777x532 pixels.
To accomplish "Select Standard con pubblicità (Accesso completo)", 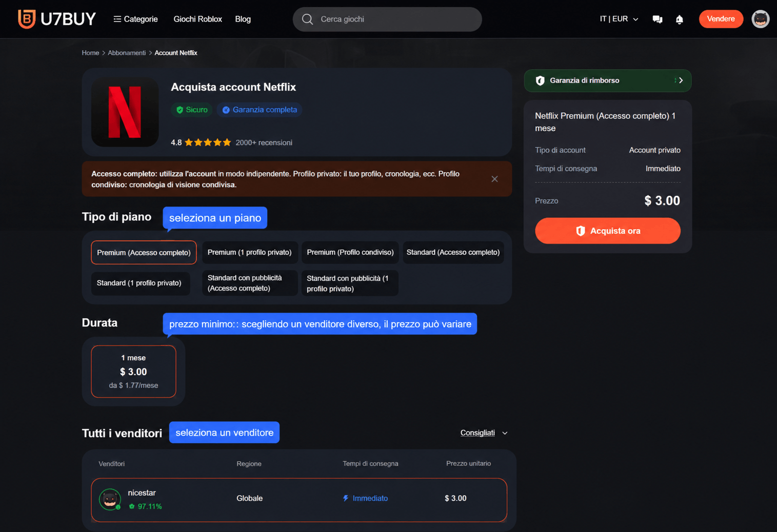I will click(249, 283).
